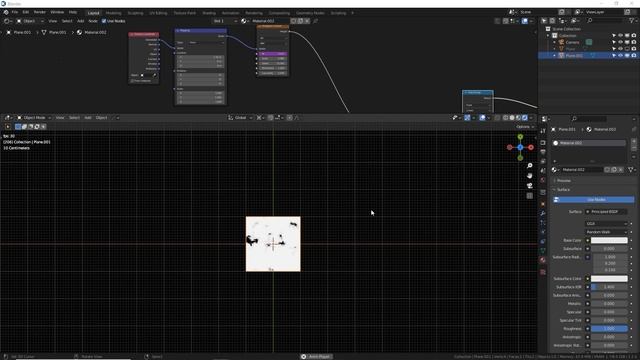Browse materials with sphere icon in node editor header

pos(244,21)
